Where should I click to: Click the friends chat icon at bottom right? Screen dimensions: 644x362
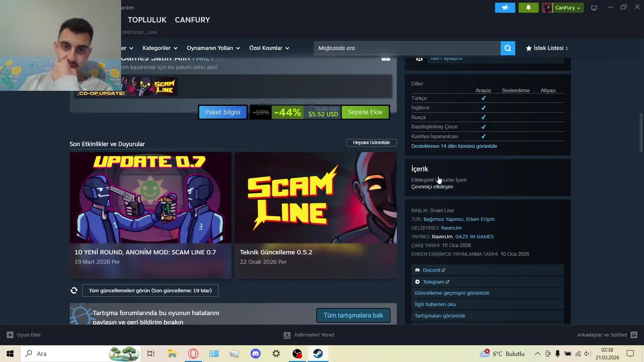click(634, 335)
